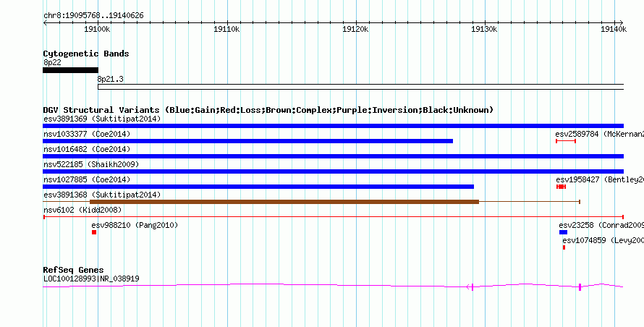Click the 8p21.3 band label
644x327 pixels.
click(x=110, y=79)
